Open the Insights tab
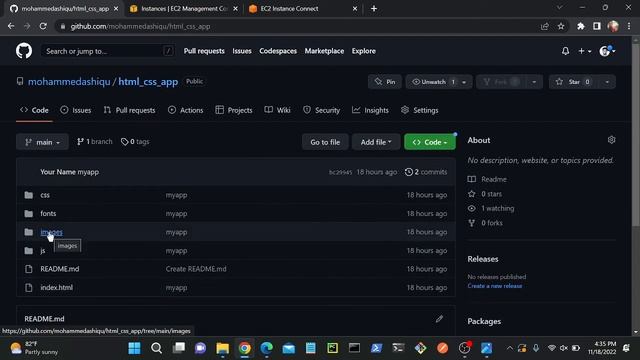Screen dimensions: 640x360 371,110
